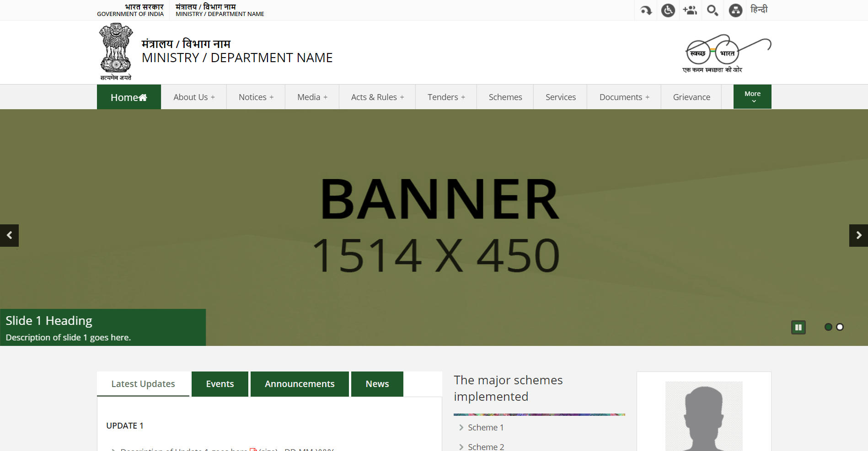Switch to the Events tab
The height and width of the screenshot is (451, 868).
coord(220,384)
